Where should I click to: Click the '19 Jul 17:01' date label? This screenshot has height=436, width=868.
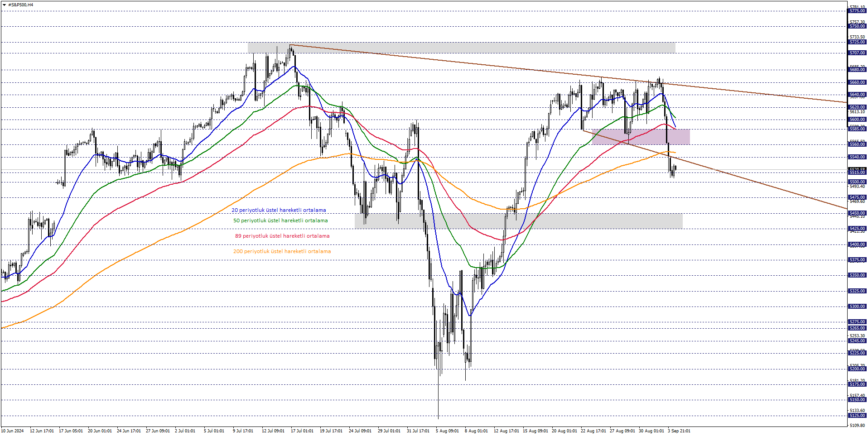coord(331,431)
